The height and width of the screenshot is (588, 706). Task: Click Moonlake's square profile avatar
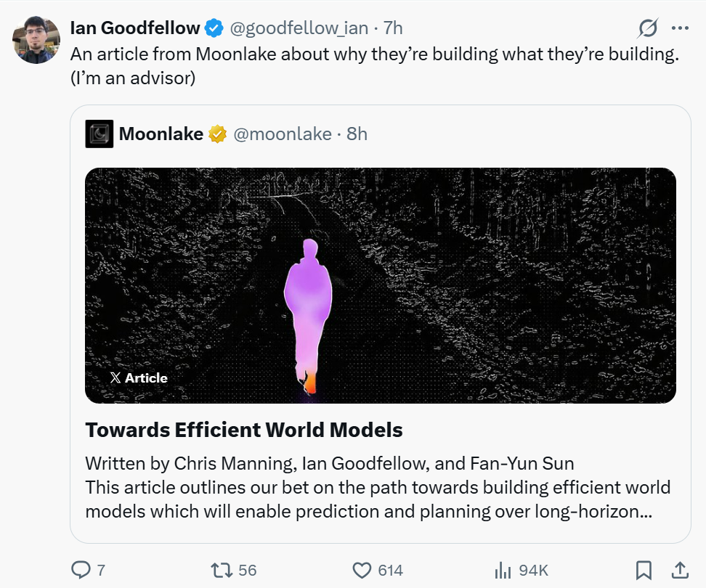(100, 134)
